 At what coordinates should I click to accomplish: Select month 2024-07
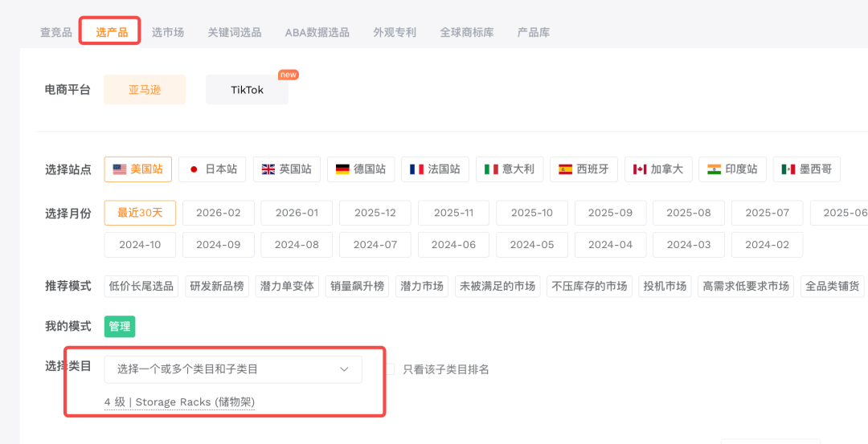375,245
